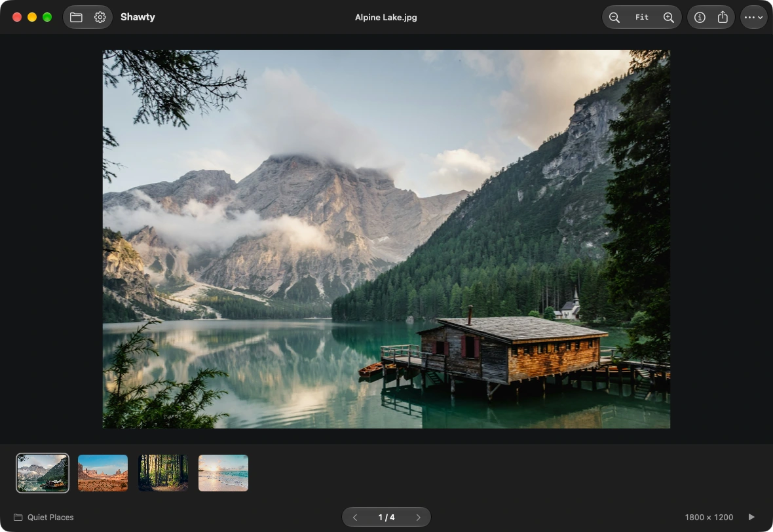Image resolution: width=773 pixels, height=532 pixels.
Task: Click the Alpine Lake.jpg window title
Action: (386, 17)
